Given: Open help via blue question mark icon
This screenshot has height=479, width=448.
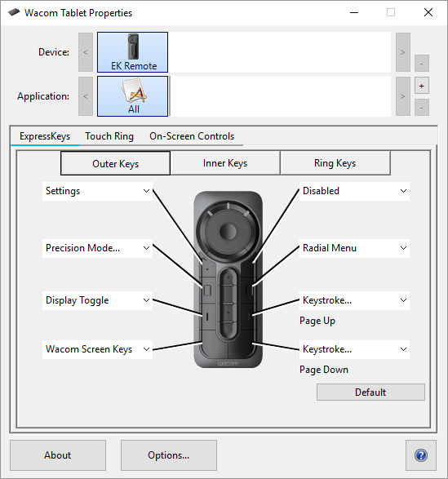Looking at the screenshot, I should click(x=421, y=455).
